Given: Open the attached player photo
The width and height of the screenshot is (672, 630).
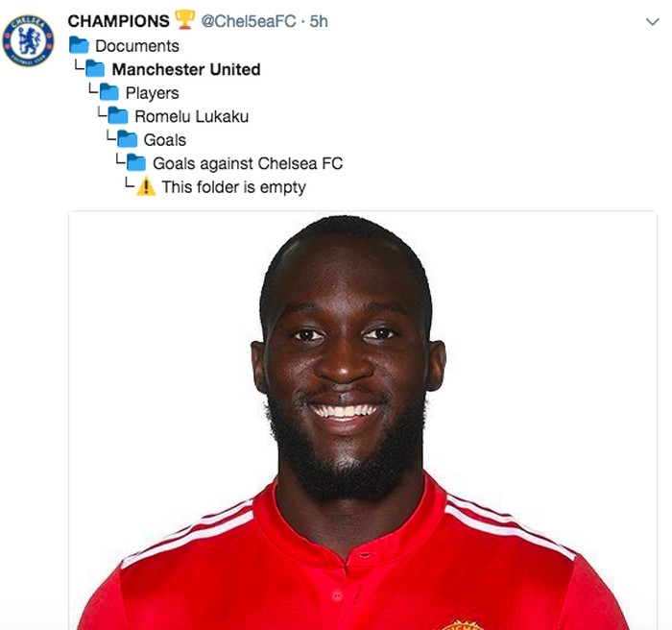Looking at the screenshot, I should coord(363,421).
